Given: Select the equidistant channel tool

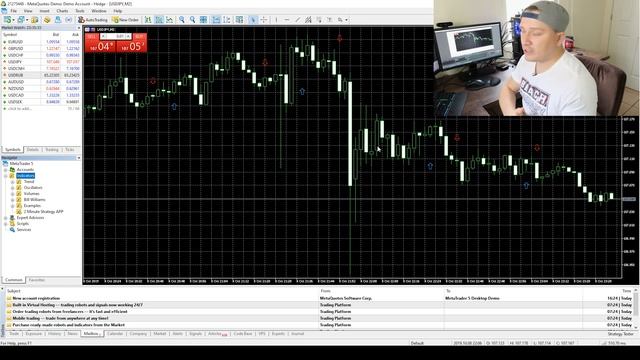Looking at the screenshot, I should click(x=308, y=20).
